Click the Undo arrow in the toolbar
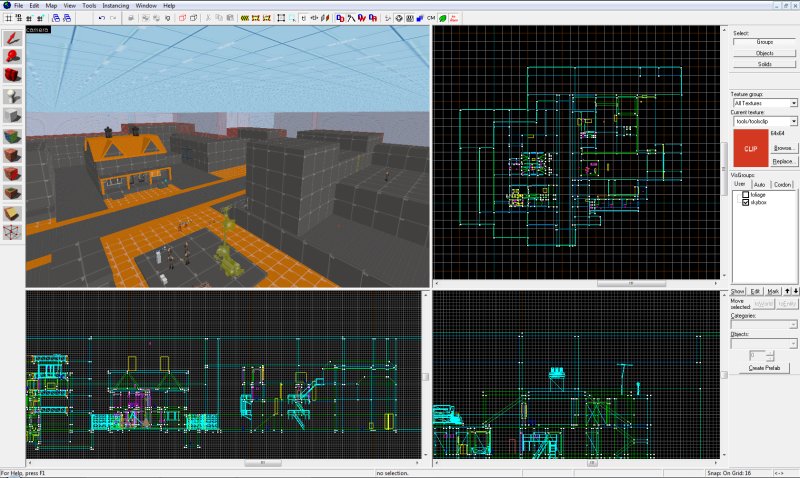The height and width of the screenshot is (478, 800). (102, 18)
